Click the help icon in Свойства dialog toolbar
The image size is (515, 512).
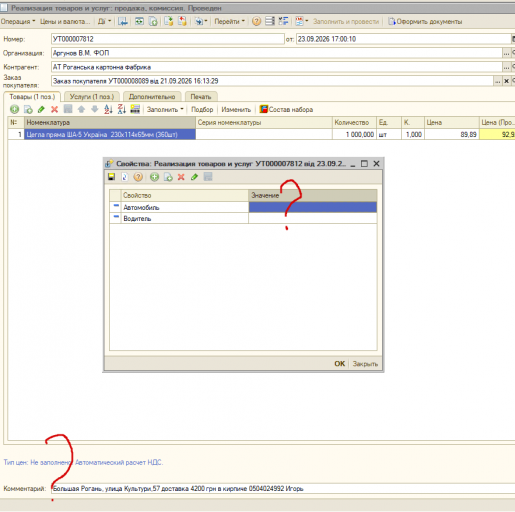[x=138, y=177]
